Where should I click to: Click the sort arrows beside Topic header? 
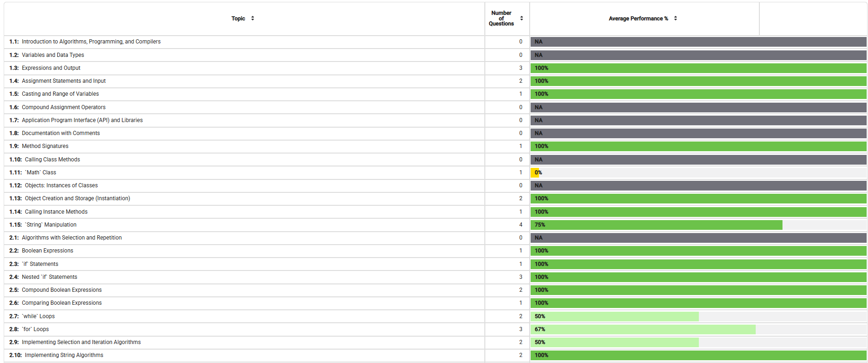252,18
